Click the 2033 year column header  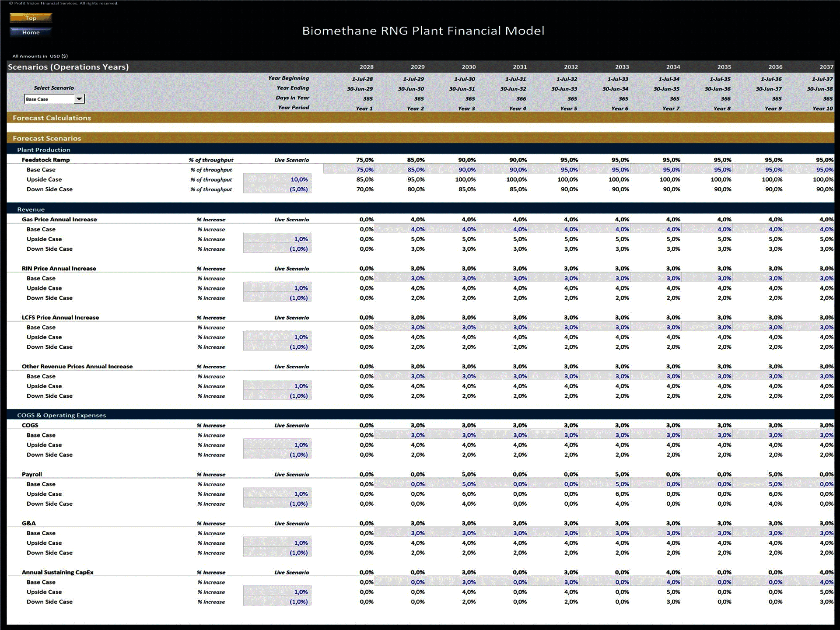coord(622,67)
